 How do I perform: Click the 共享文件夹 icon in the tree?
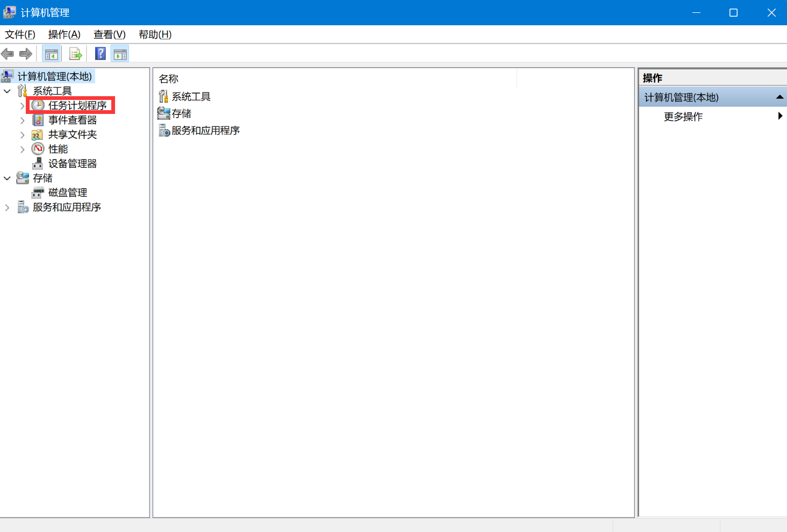pyautogui.click(x=38, y=134)
